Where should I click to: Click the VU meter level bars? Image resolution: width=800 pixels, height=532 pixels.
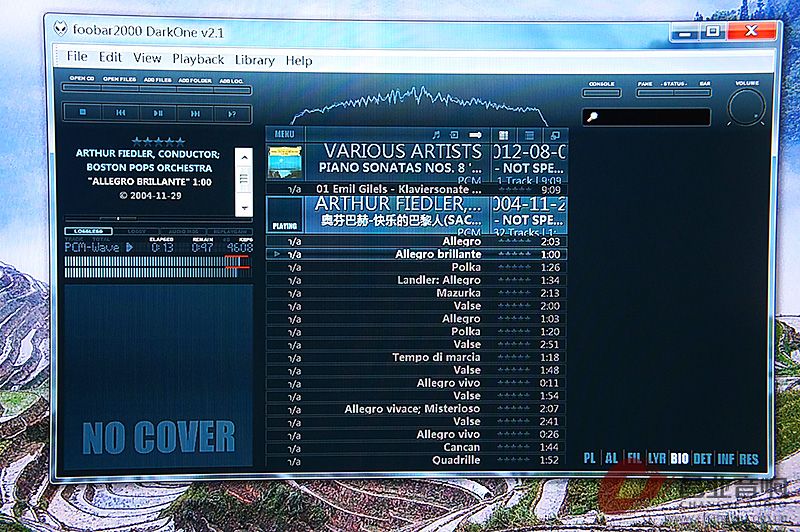pyautogui.click(x=157, y=267)
